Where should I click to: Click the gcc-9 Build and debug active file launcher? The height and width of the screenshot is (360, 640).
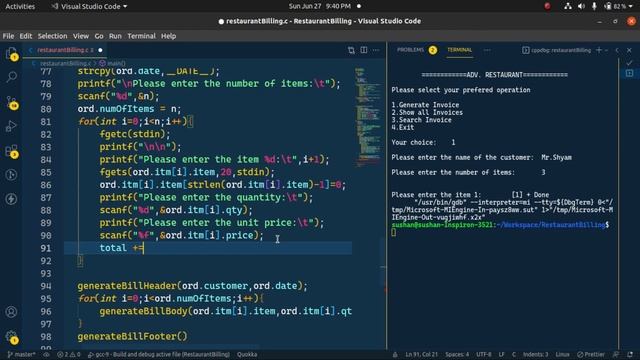pos(158,354)
